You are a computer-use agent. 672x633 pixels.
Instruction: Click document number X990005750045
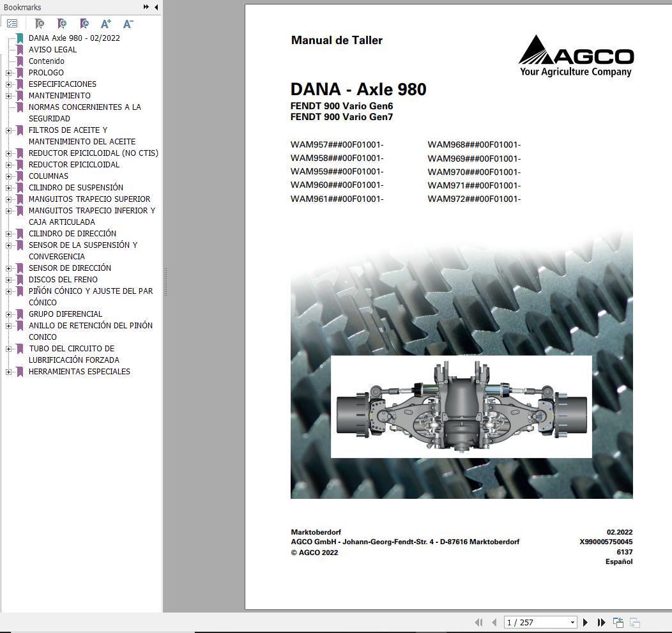pos(606,542)
